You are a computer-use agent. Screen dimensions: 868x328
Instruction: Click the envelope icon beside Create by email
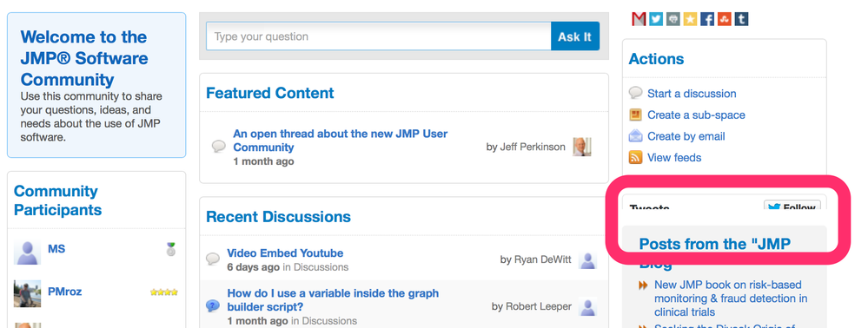point(635,135)
